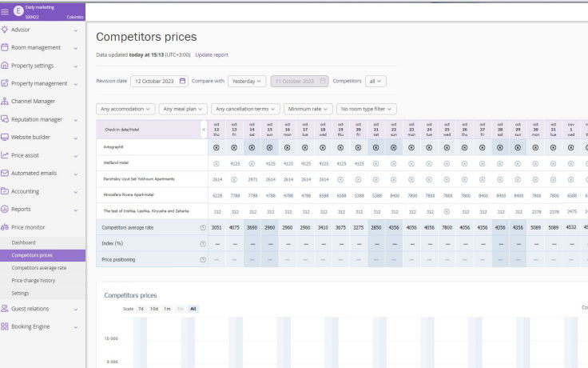Open the Compare with Yesterday dropdown

point(247,81)
